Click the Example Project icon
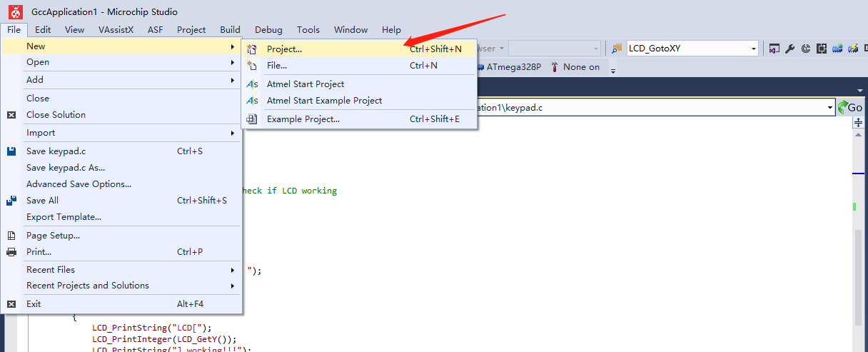 pos(252,119)
